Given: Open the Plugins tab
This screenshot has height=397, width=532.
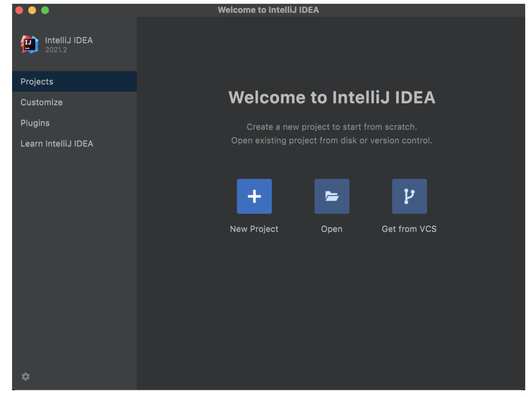Looking at the screenshot, I should coord(74,123).
